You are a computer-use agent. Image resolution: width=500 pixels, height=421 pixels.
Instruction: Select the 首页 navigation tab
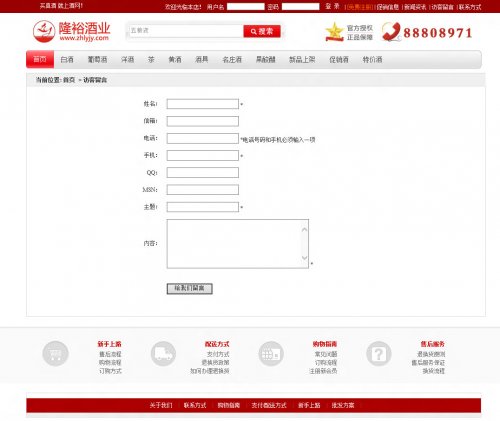click(x=40, y=59)
